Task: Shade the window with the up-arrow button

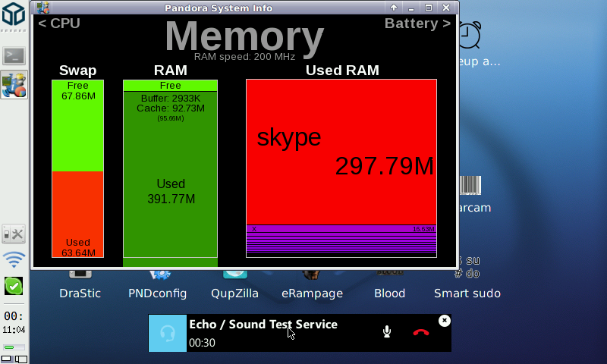Action: click(x=394, y=8)
